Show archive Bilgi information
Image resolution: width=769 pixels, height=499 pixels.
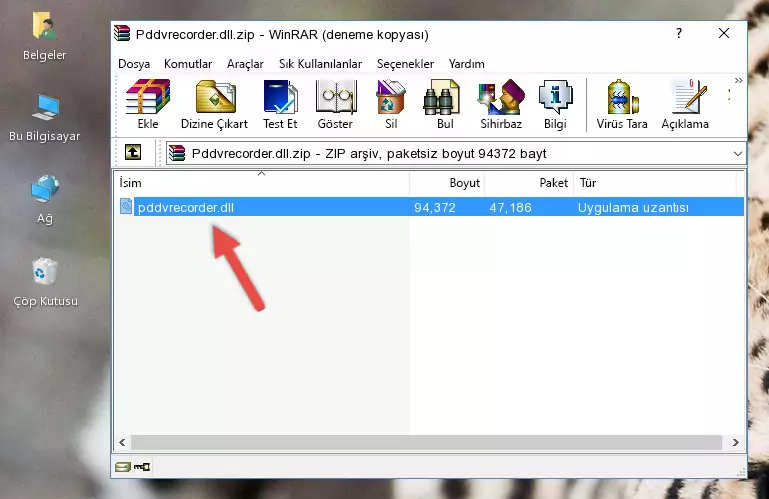[x=555, y=104]
